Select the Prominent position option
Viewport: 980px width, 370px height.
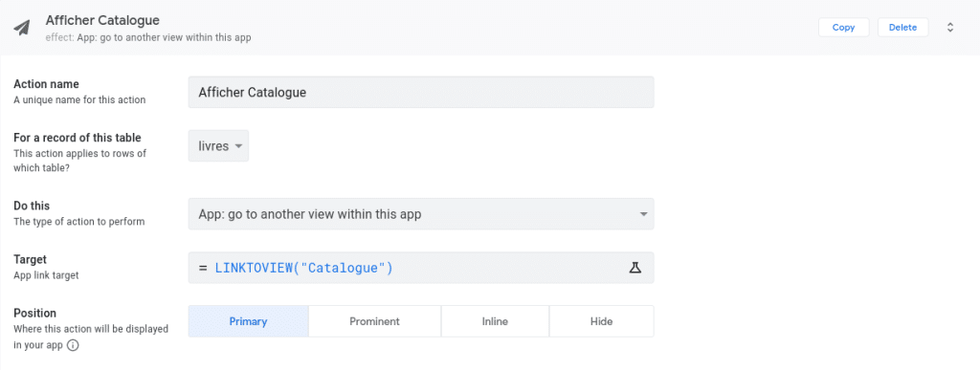coord(374,321)
